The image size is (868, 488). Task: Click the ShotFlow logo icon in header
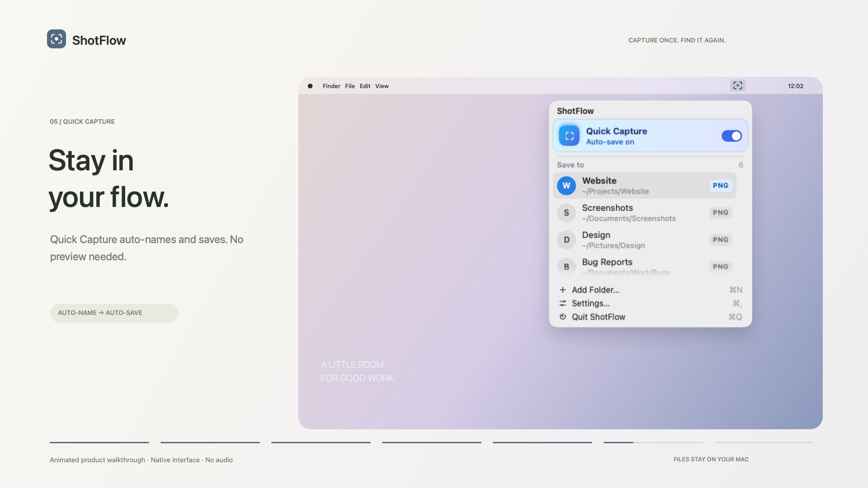pyautogui.click(x=57, y=39)
